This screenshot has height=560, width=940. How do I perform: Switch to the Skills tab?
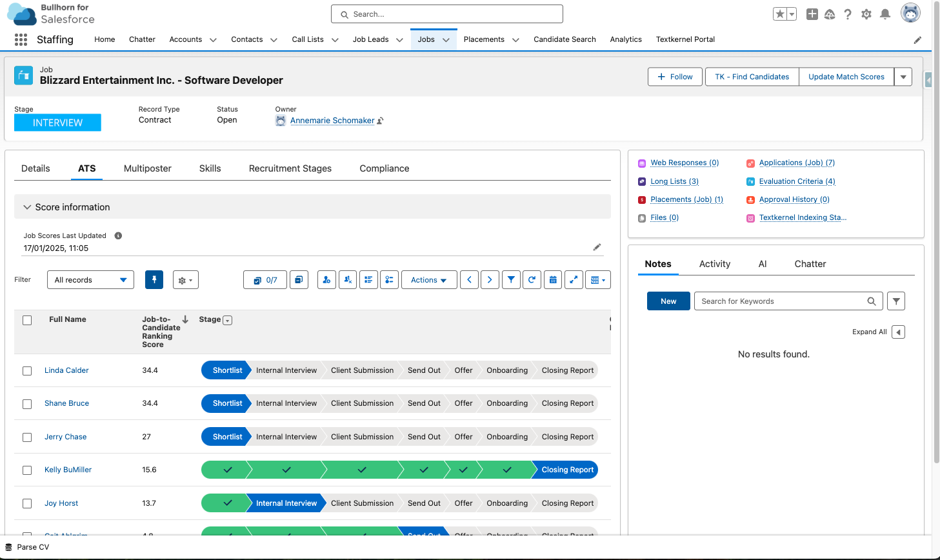(210, 168)
